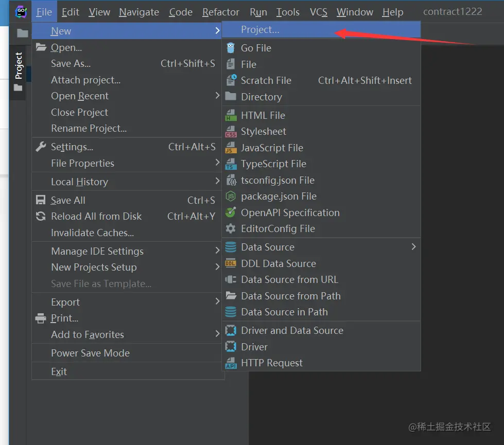The height and width of the screenshot is (445, 504).
Task: Click the DDL Data Source icon
Action: pos(231,263)
